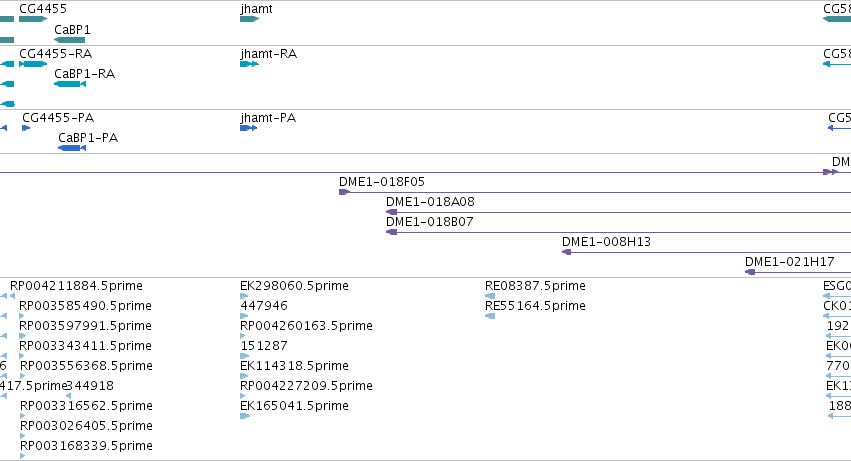Screen dimensions: 851x461
Task: Select the CaBP1-PA protein glyph
Action: point(72,148)
